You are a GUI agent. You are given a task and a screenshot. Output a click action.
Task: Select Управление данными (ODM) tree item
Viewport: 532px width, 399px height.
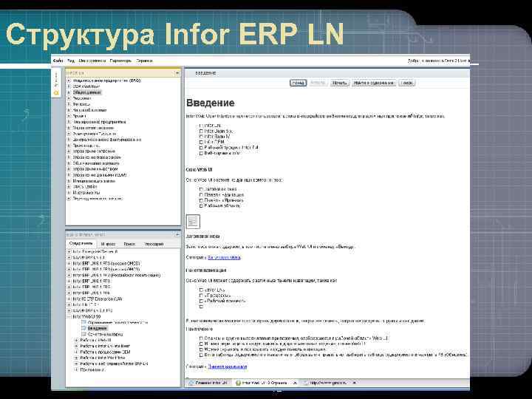100,175
